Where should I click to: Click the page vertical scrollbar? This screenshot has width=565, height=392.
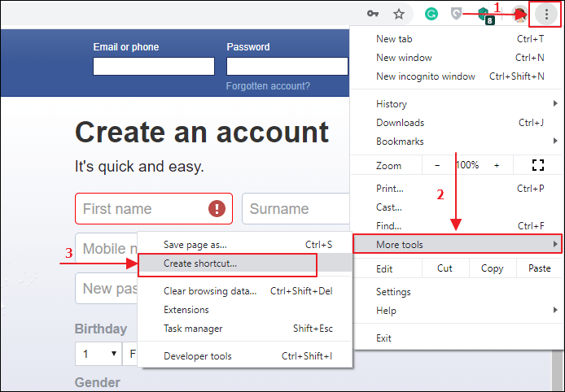[557, 371]
